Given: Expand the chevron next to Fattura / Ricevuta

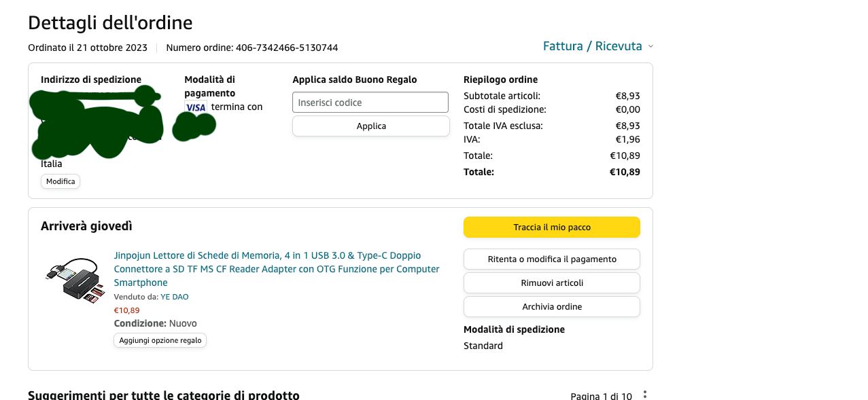Looking at the screenshot, I should click(x=650, y=46).
